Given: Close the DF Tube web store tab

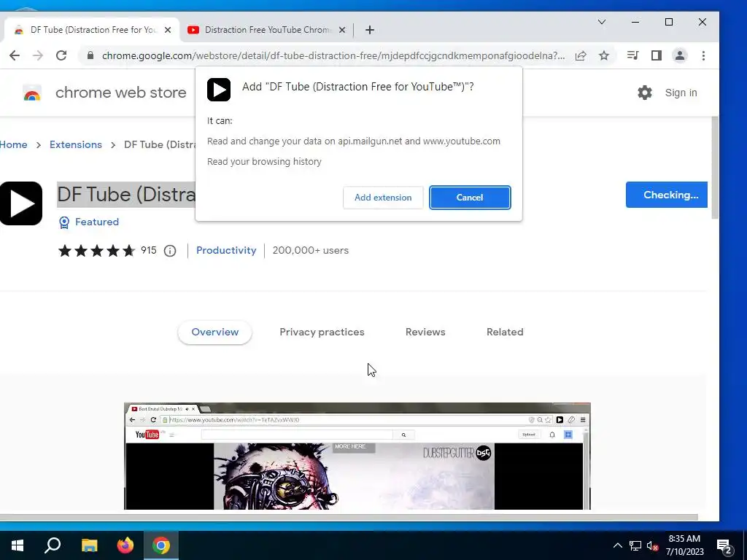Looking at the screenshot, I should pyautogui.click(x=168, y=29).
